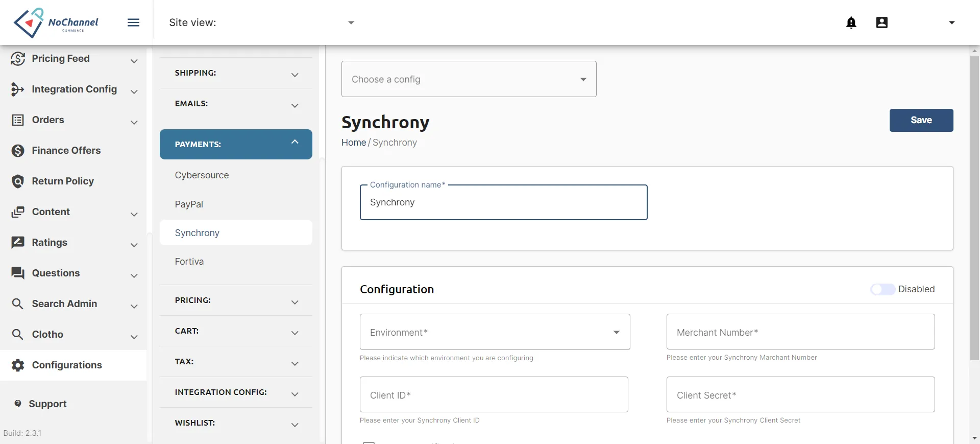Select Synchrony in payments list
The height and width of the screenshot is (444, 980).
point(236,233)
